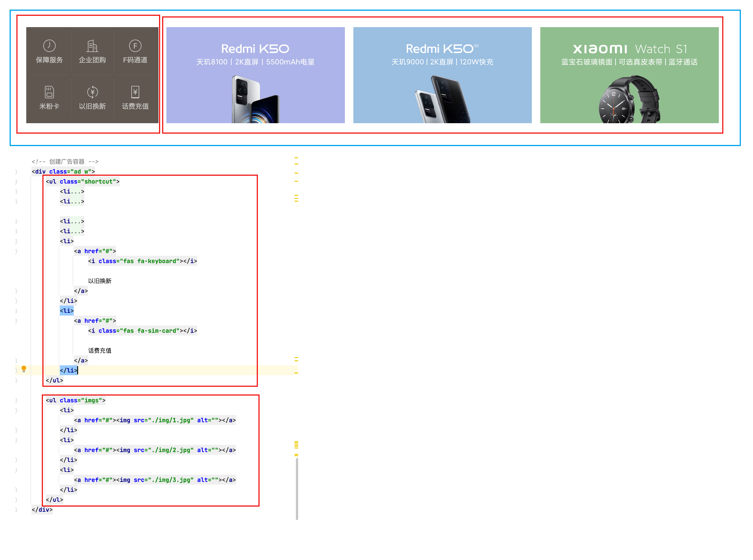
Task: Open the purple Redmi K50 天玑8100 banner
Action: click(256, 75)
